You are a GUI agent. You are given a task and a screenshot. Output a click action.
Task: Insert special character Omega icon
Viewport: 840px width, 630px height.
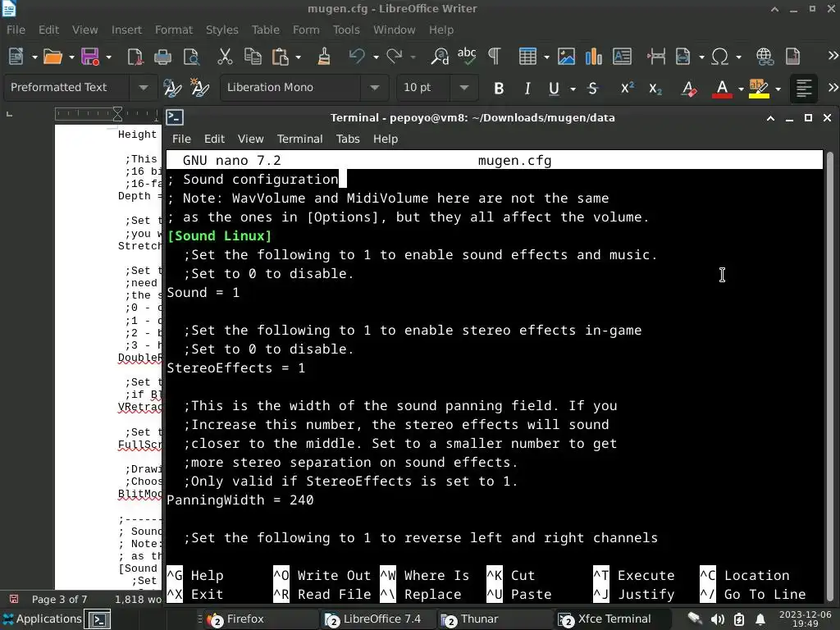click(720, 57)
